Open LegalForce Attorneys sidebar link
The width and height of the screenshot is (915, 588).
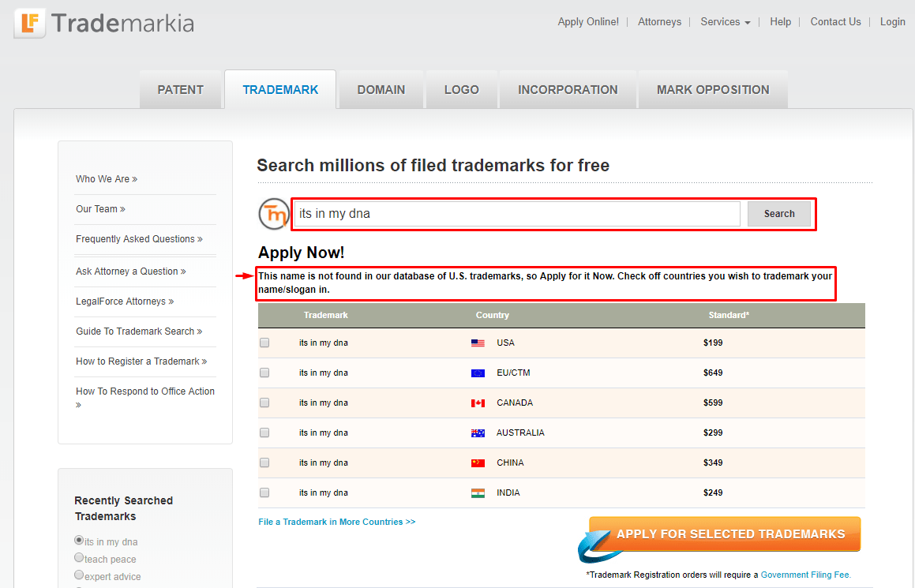pos(124,301)
